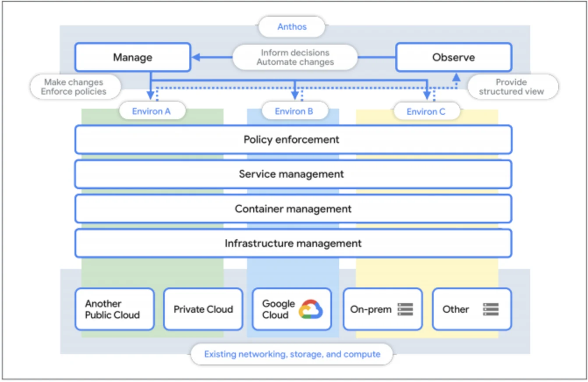This screenshot has height=382, width=588.
Task: Click the Another Public Cloud box
Action: 115,309
